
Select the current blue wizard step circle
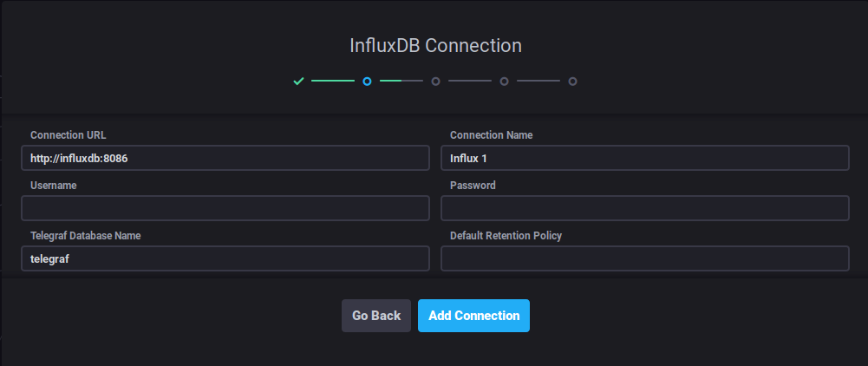click(x=367, y=82)
